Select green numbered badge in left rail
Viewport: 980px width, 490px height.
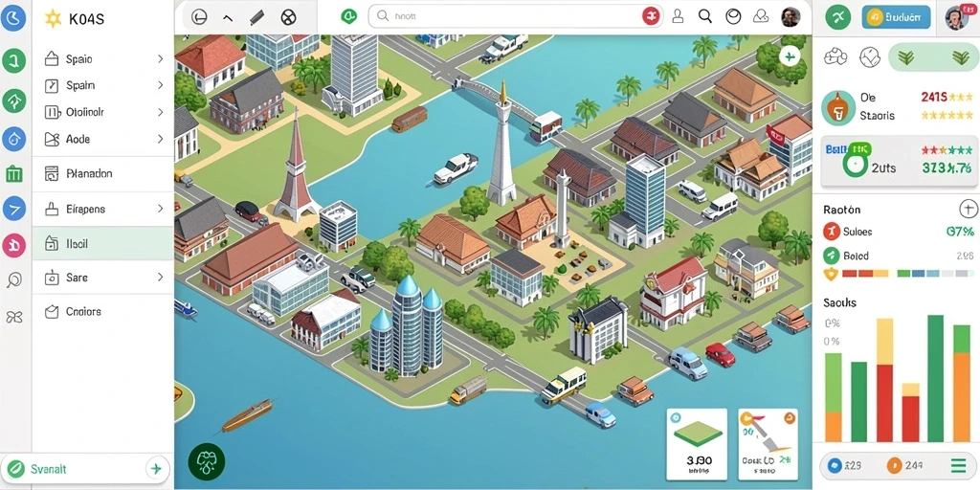click(x=13, y=61)
